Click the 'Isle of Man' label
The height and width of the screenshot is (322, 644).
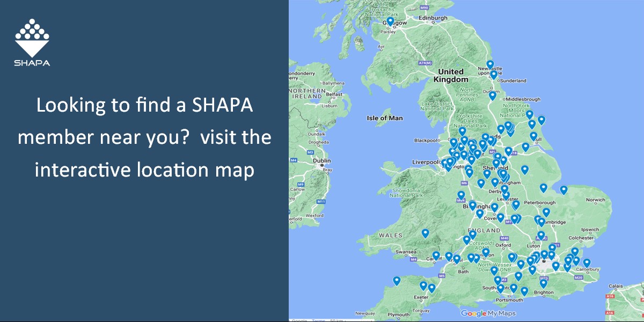pyautogui.click(x=384, y=118)
